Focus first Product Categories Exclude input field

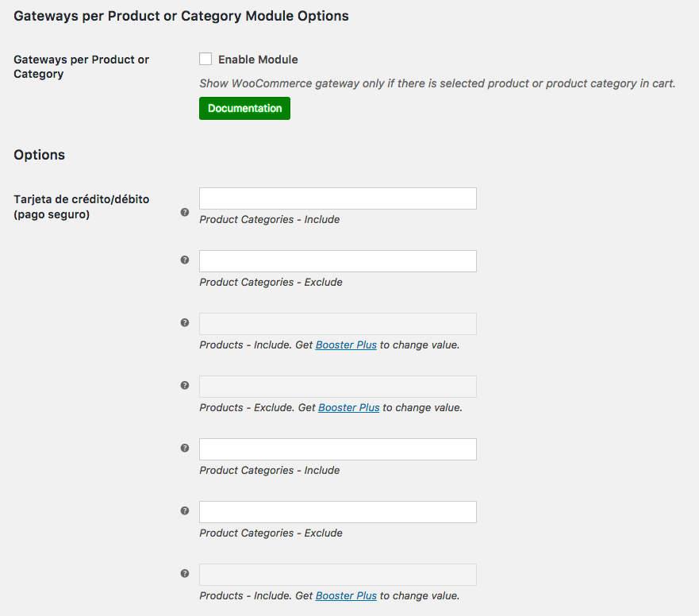(x=337, y=261)
